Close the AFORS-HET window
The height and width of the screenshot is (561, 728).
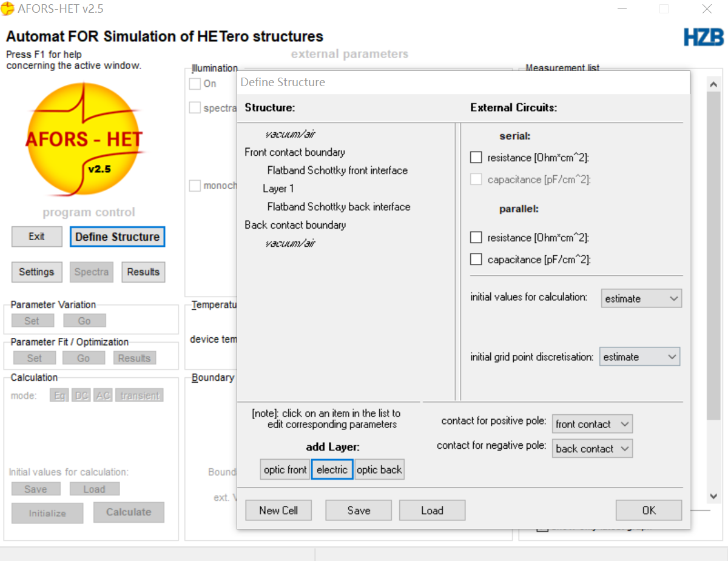tap(707, 8)
